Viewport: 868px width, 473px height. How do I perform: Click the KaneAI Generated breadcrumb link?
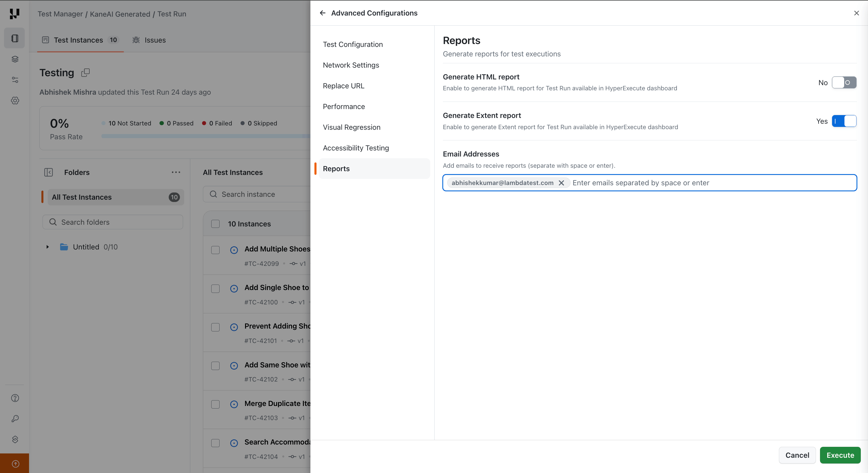pyautogui.click(x=120, y=14)
